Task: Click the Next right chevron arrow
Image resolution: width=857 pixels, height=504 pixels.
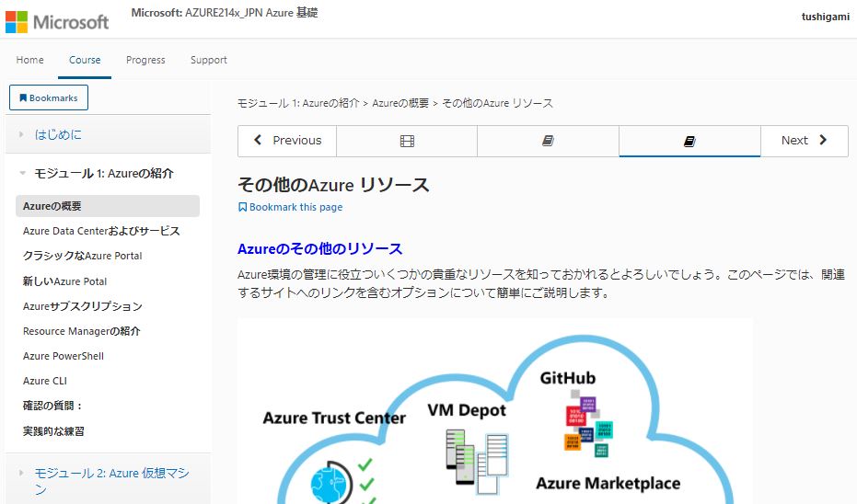Action: coord(823,140)
